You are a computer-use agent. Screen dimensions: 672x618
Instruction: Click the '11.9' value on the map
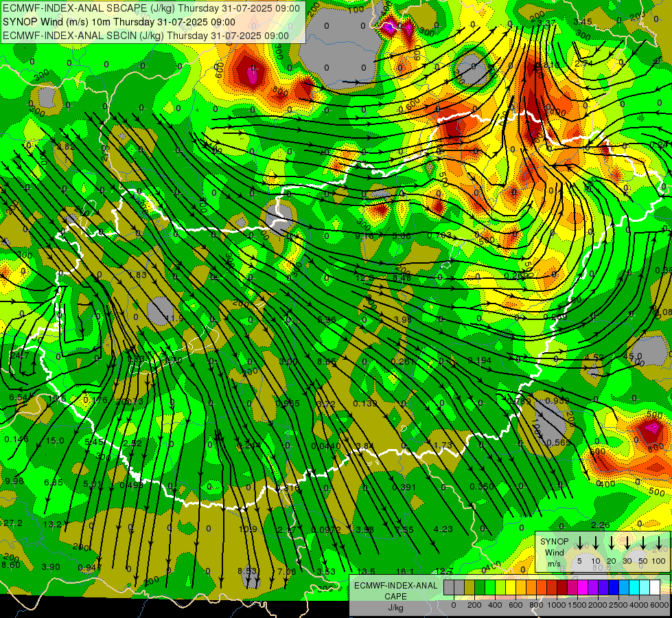click(174, 319)
